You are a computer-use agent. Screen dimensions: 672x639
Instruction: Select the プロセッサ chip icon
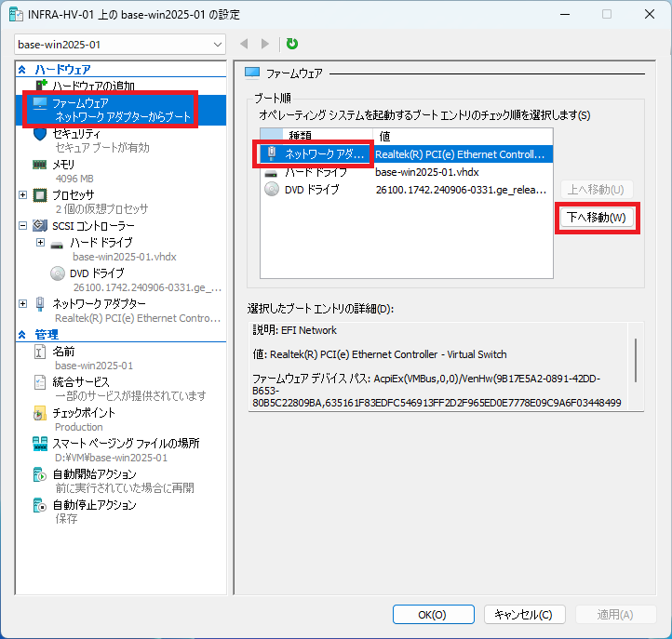[x=40, y=195]
